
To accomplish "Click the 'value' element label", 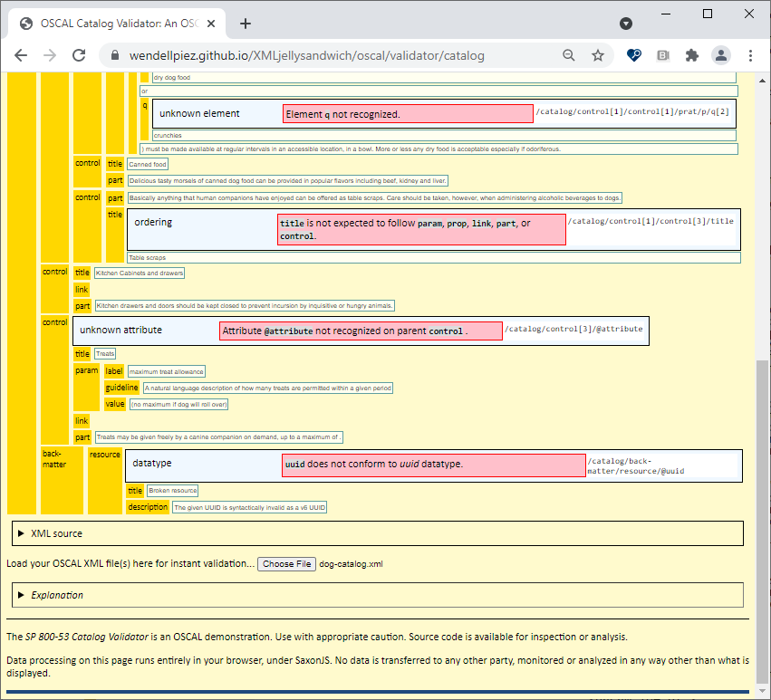I will click(x=114, y=404).
